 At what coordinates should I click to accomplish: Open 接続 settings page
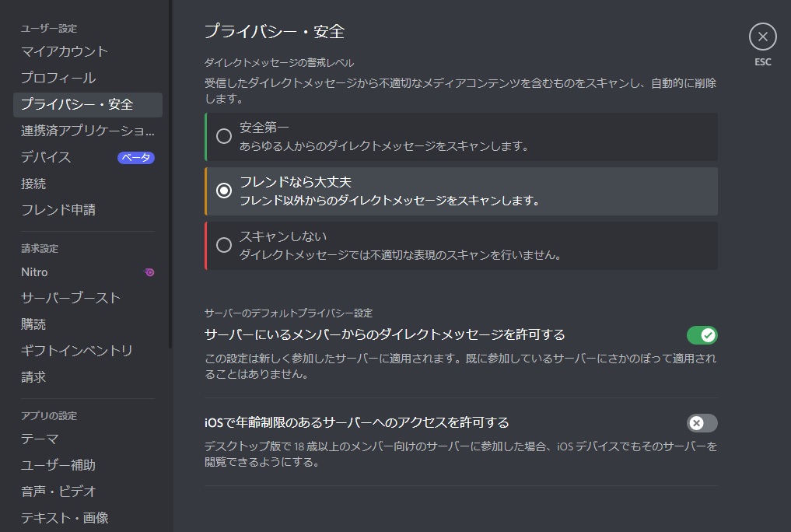(x=33, y=184)
